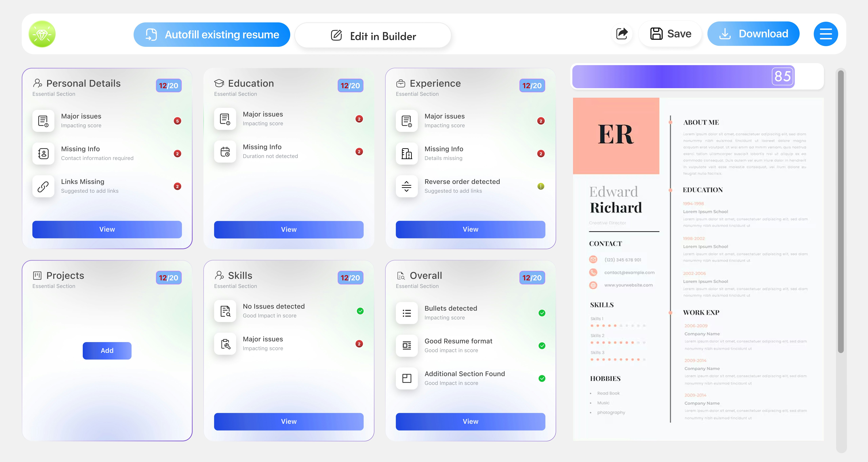
Task: Click the Projects board icon
Action: pyautogui.click(x=37, y=276)
